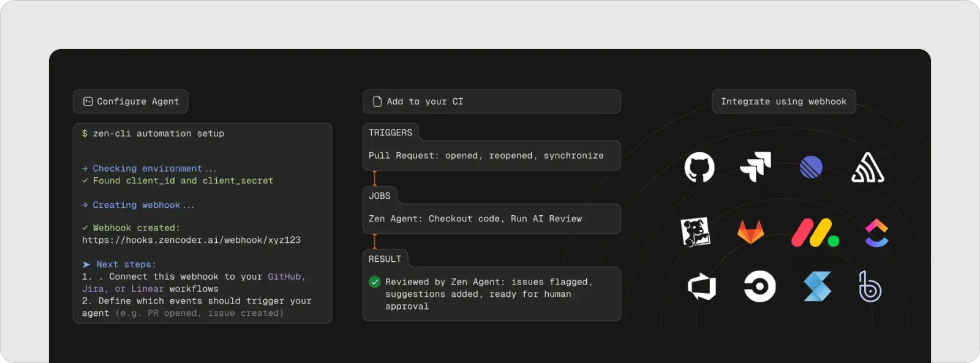Click the file icon beside Add to your CI

click(377, 102)
